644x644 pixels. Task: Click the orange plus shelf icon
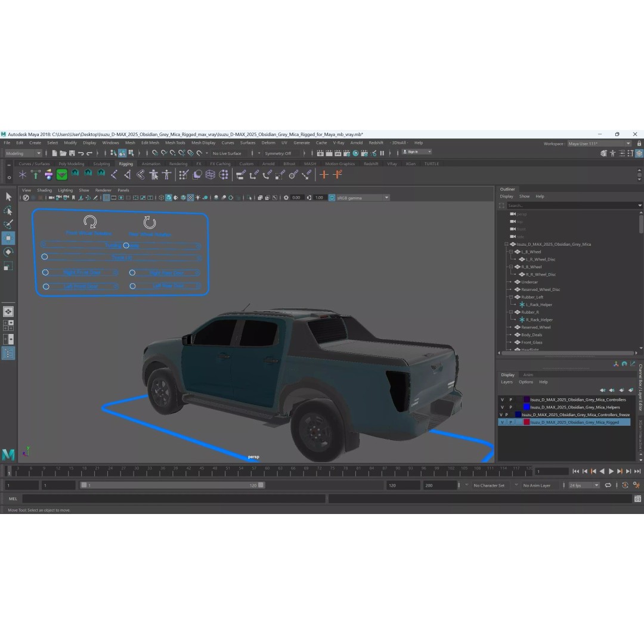coord(324,175)
